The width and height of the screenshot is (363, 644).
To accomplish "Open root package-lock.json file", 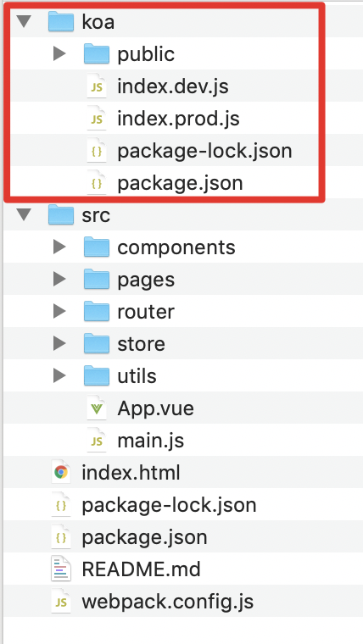I will (x=169, y=505).
